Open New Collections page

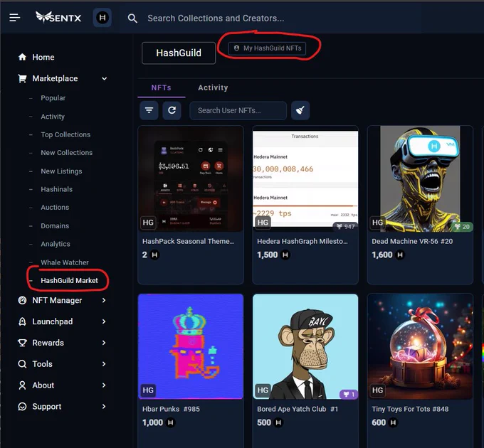(67, 153)
